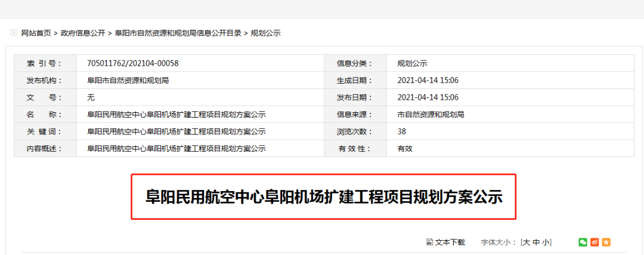This screenshot has height=255, width=644.
Task: Click the 索引号 label cell
Action: click(x=45, y=63)
